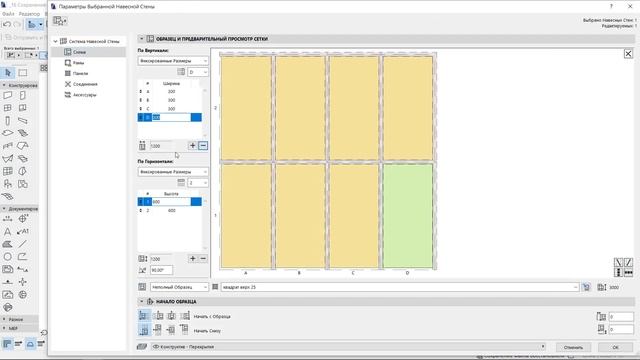
Task: Add a new horizontal row with plus
Action: coord(193,258)
